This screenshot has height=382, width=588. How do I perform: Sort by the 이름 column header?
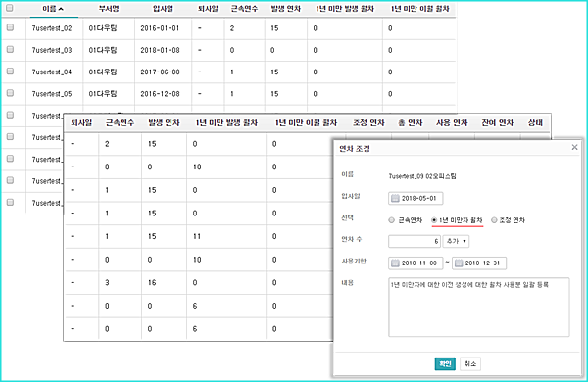point(53,9)
